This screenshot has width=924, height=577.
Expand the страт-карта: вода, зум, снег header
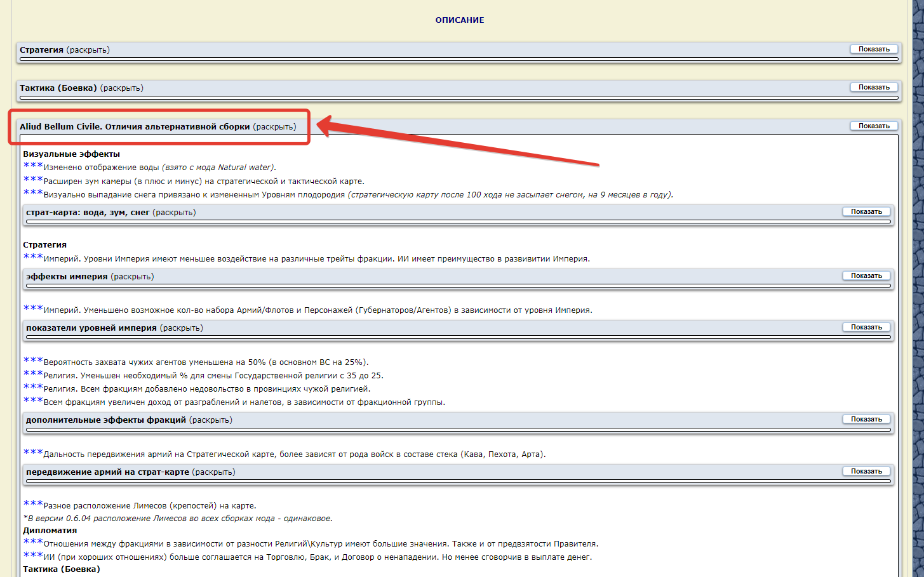110,213
